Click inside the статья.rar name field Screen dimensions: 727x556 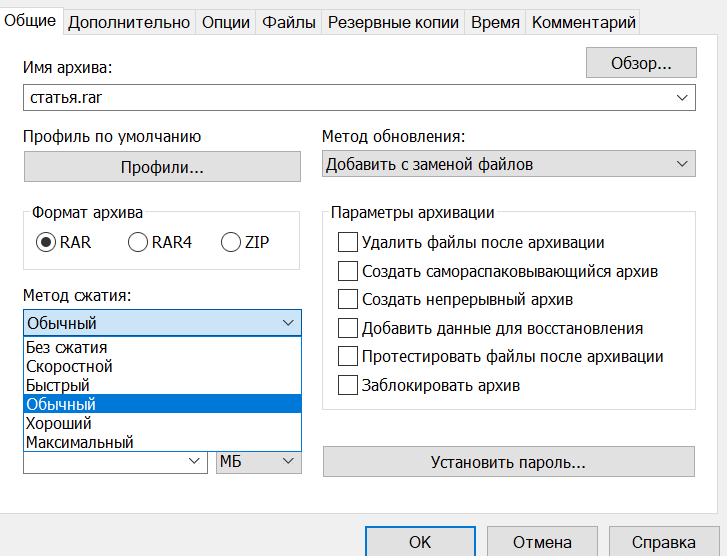pyautogui.click(x=348, y=97)
